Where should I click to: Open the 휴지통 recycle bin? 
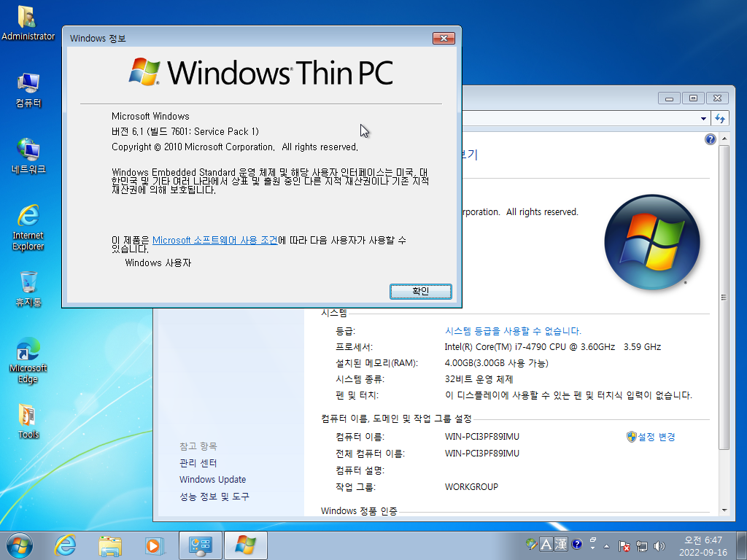[28, 289]
